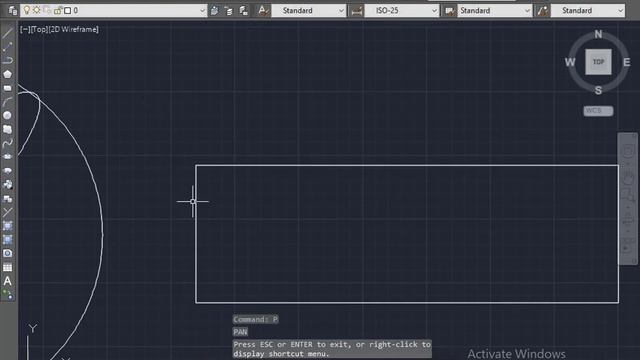
Task: Select the Construction Line tool
Action: click(x=7, y=47)
